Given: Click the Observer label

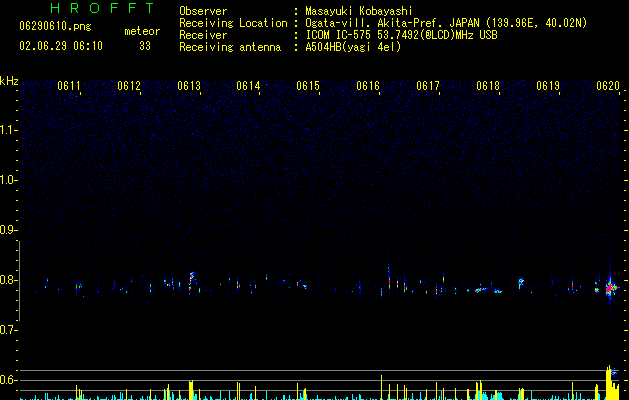Looking at the screenshot, I should [x=203, y=11].
